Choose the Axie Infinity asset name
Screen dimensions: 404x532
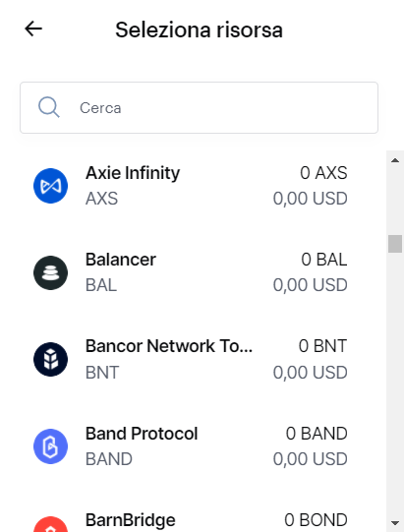tap(133, 173)
